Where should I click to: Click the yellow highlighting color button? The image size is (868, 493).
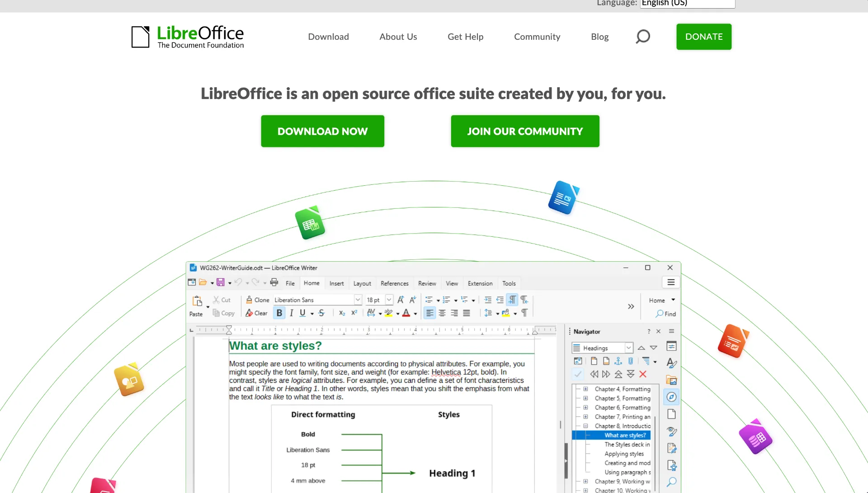point(388,313)
